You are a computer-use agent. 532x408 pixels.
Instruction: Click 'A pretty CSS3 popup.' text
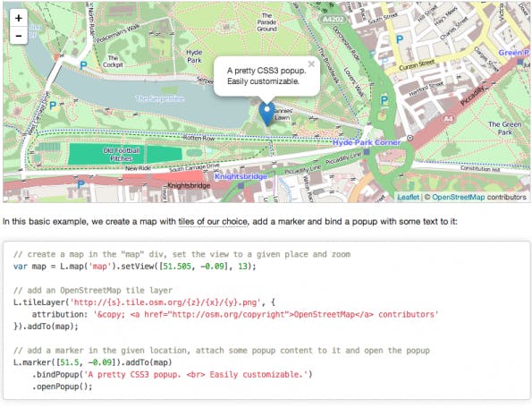tap(266, 71)
